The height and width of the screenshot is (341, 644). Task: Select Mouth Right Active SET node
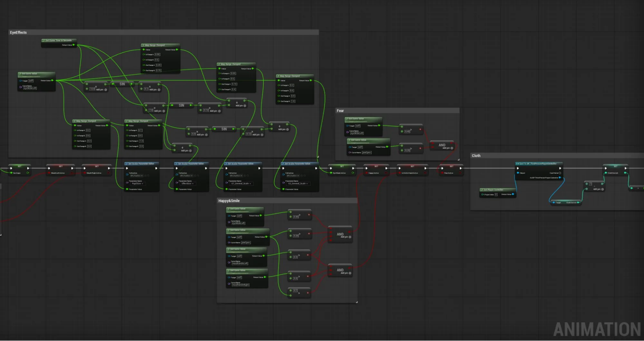click(97, 170)
